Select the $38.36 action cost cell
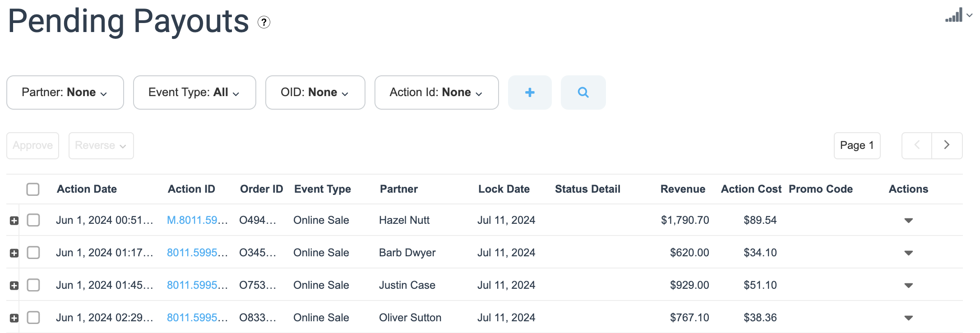Viewport: 980px width, 333px height. (760, 318)
